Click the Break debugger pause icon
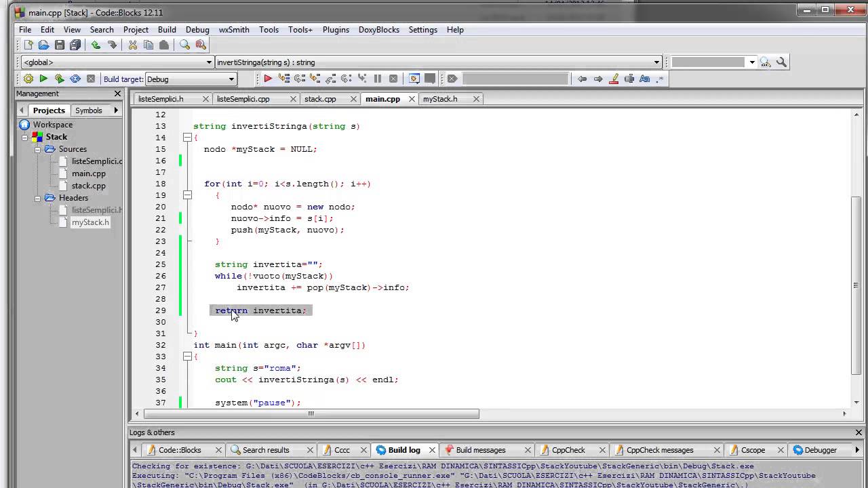 tap(378, 79)
